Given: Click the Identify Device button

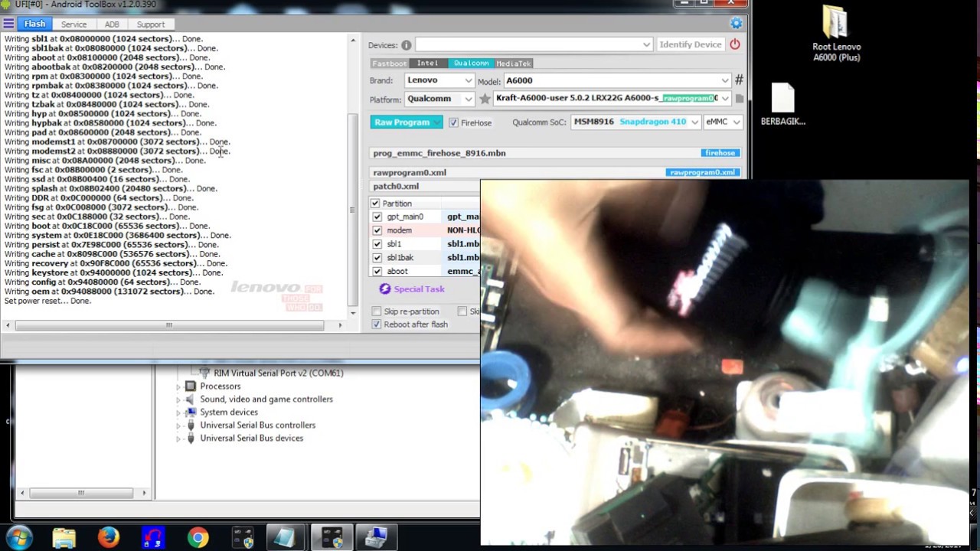Looking at the screenshot, I should click(691, 44).
